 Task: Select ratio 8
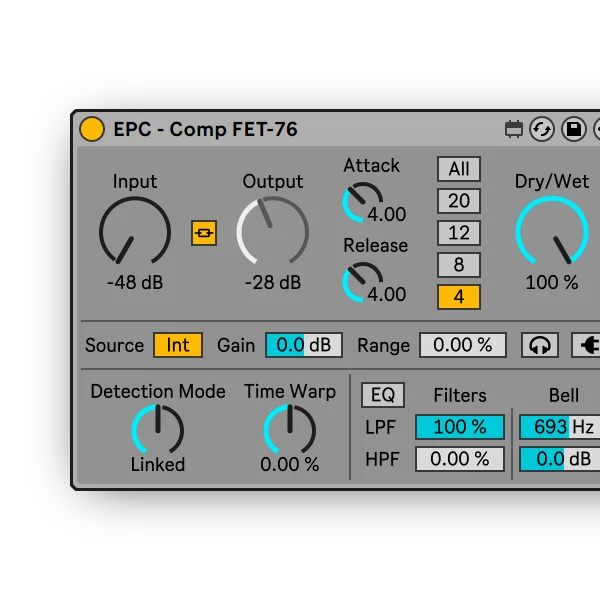tap(459, 264)
